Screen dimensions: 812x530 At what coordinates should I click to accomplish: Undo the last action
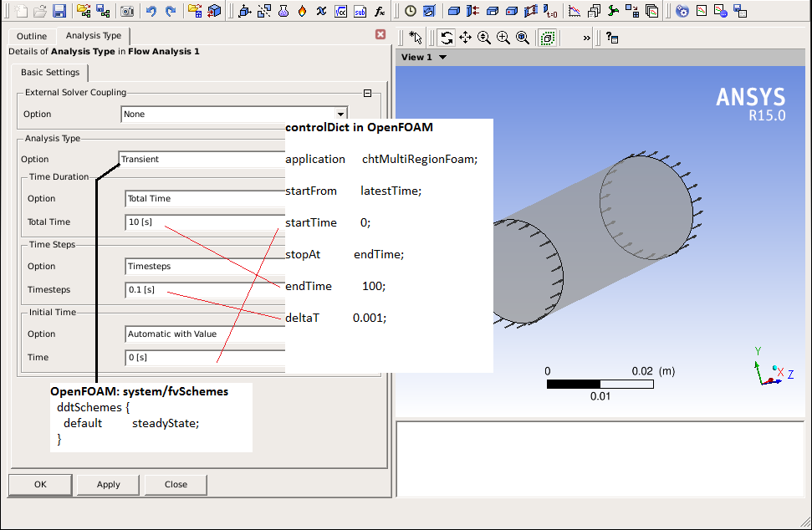(151, 10)
